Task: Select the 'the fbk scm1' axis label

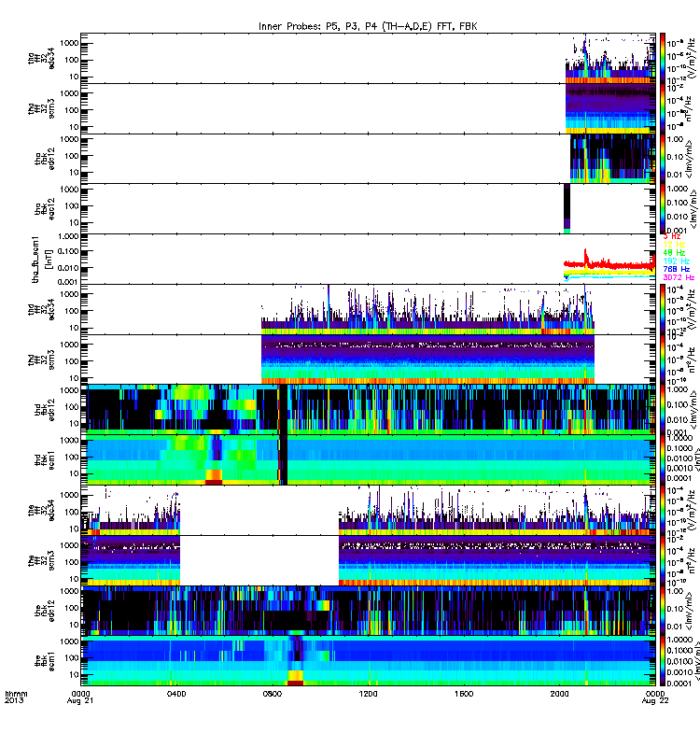Action: click(x=45, y=661)
